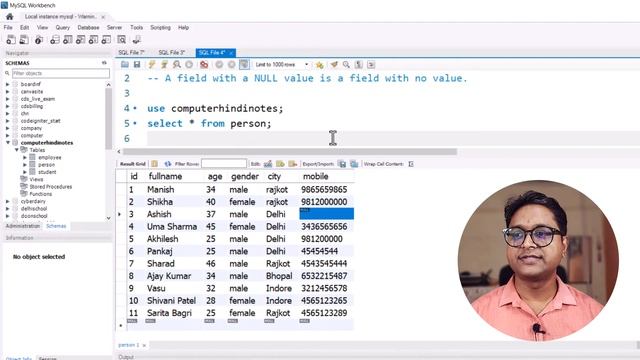This screenshot has width=640, height=360.
Task: Click the create new function icon
Action: click(x=107, y=40)
